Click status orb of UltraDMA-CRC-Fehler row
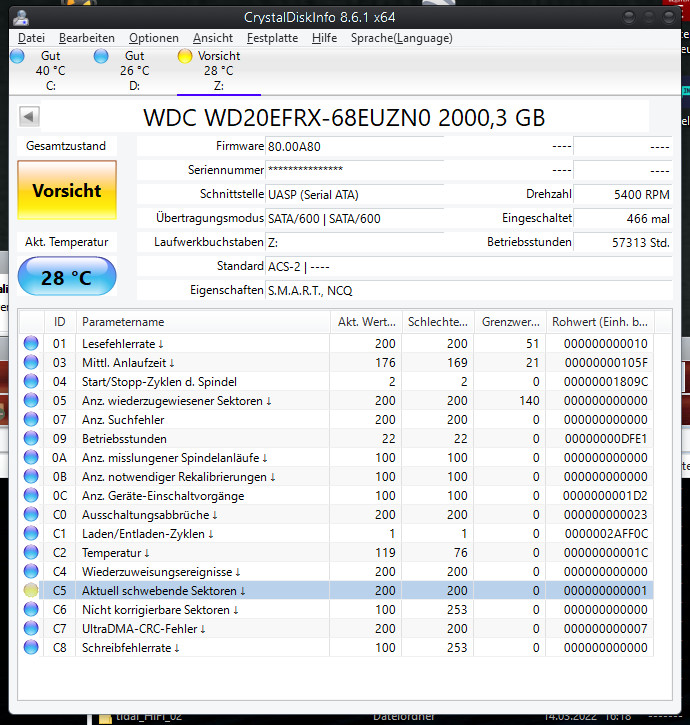This screenshot has height=725, width=690. point(31,628)
